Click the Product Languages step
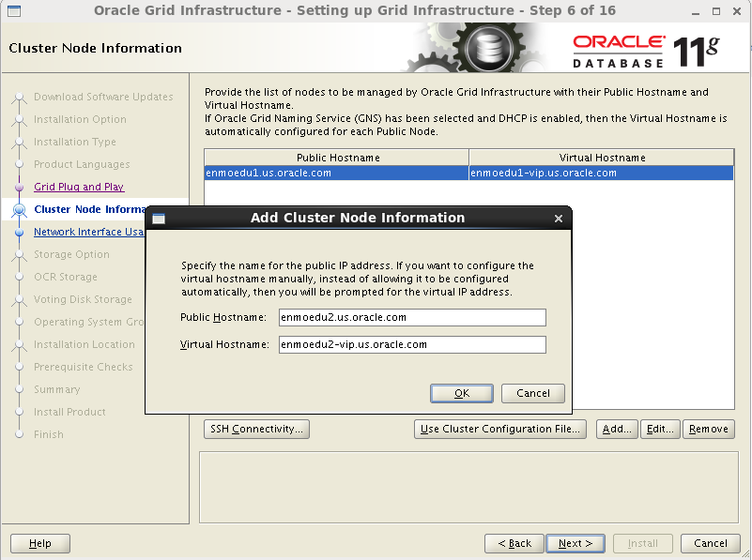 point(82,164)
